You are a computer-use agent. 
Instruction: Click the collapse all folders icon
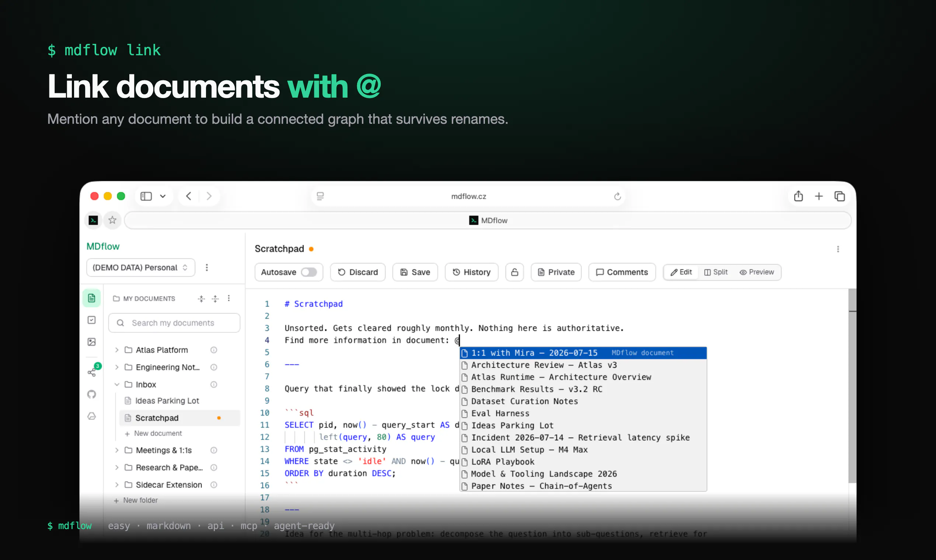(201, 299)
